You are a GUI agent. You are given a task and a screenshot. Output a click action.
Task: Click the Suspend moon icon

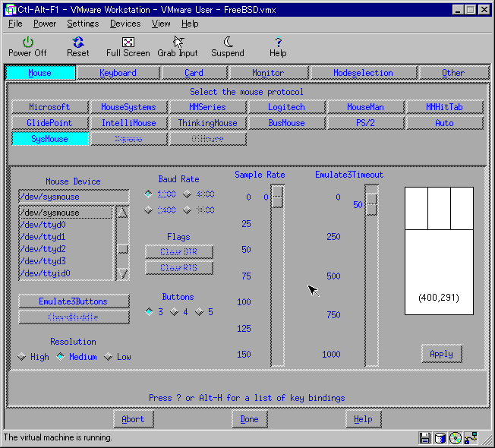click(x=229, y=41)
